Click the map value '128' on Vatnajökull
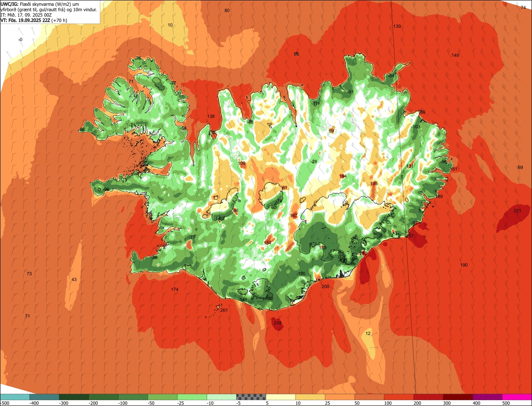 pyautogui.click(x=323, y=247)
